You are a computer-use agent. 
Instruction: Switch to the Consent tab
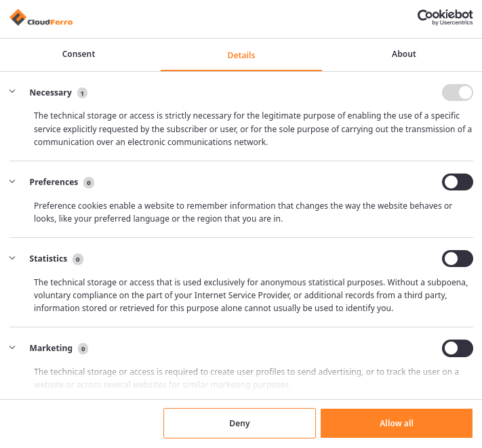79,54
